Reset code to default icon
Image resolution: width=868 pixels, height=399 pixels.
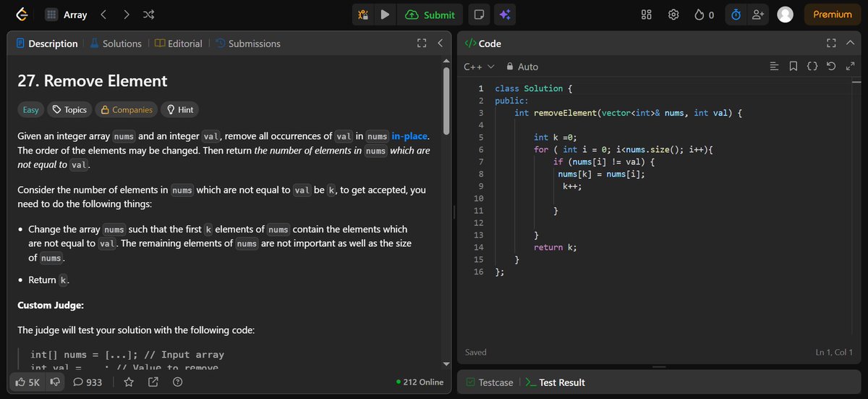tap(831, 67)
